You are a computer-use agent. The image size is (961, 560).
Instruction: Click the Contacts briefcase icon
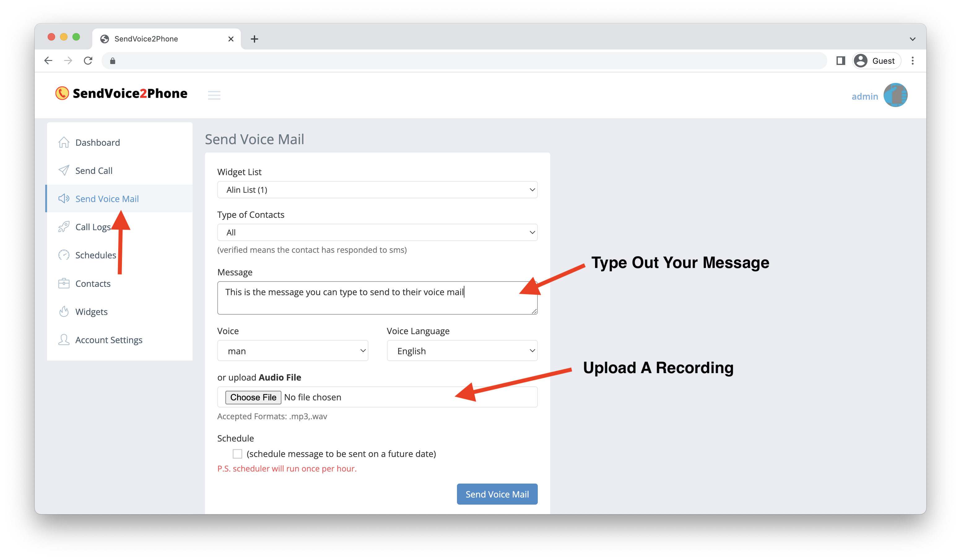pyautogui.click(x=64, y=283)
